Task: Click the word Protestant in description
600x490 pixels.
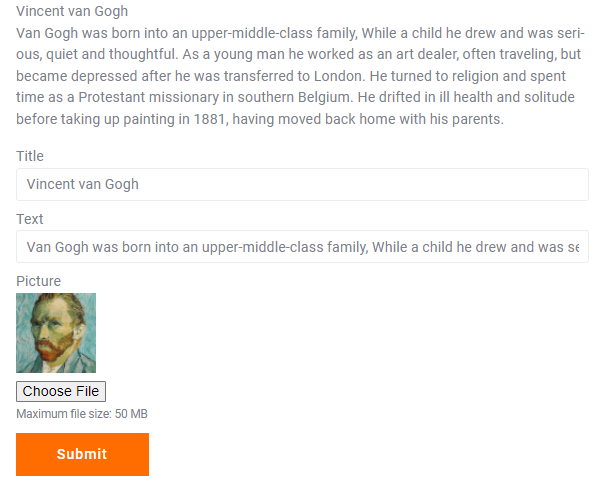Action: [116, 98]
